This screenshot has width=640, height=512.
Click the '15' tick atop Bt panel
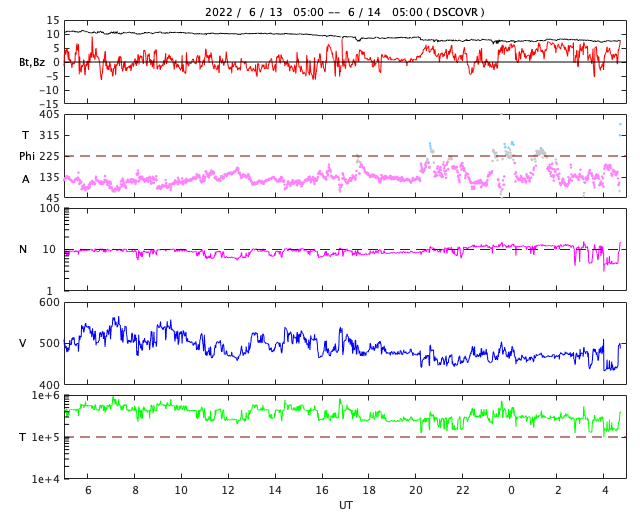pyautogui.click(x=53, y=20)
